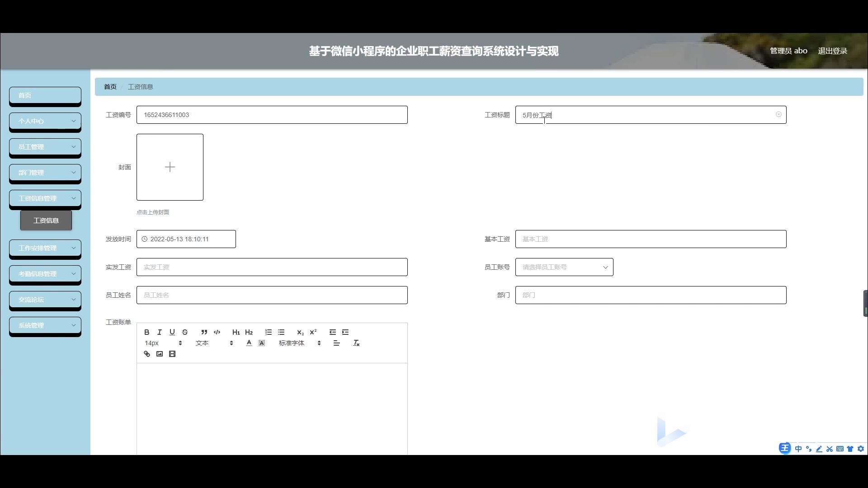
Task: Apply Heading 2 (H2) style
Action: click(249, 332)
